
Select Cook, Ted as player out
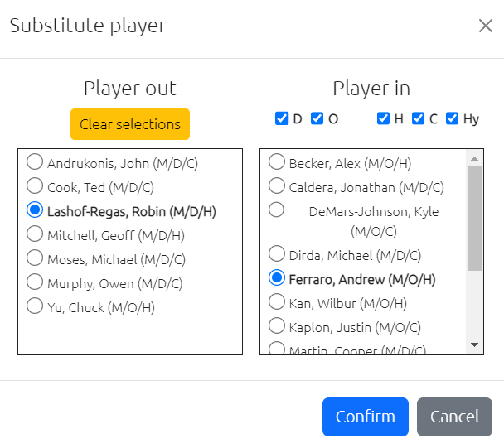[35, 185]
